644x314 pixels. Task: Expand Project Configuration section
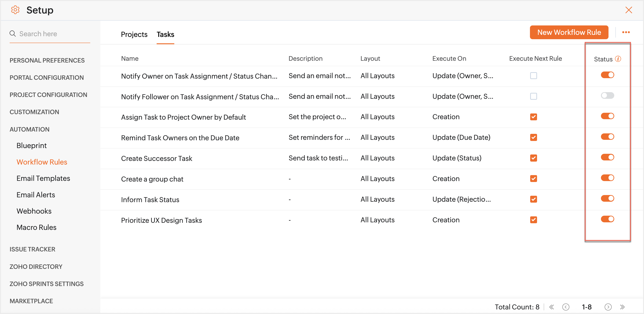point(48,95)
